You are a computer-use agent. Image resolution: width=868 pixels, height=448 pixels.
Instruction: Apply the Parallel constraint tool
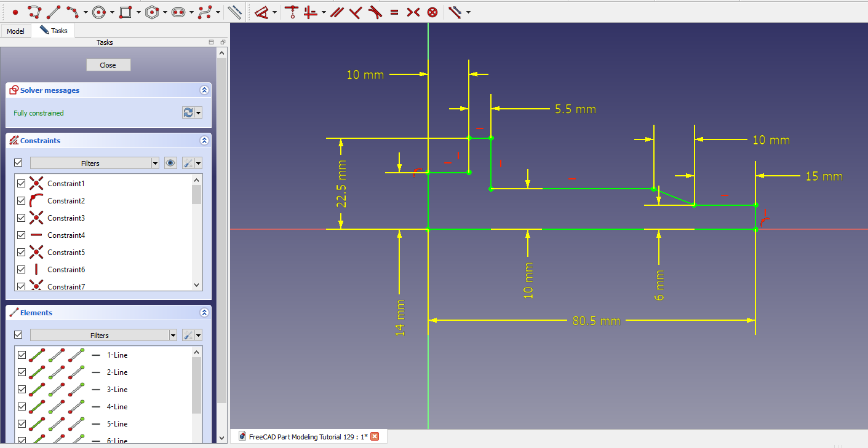tap(336, 12)
